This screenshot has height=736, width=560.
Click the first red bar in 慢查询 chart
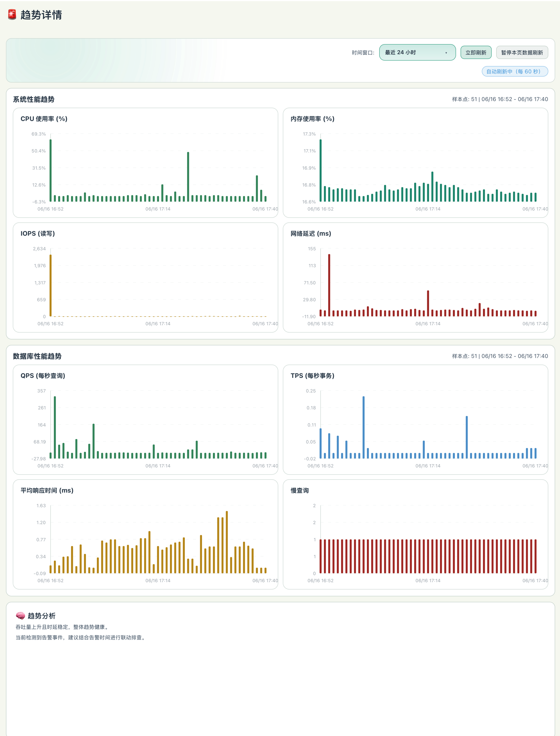click(321, 556)
